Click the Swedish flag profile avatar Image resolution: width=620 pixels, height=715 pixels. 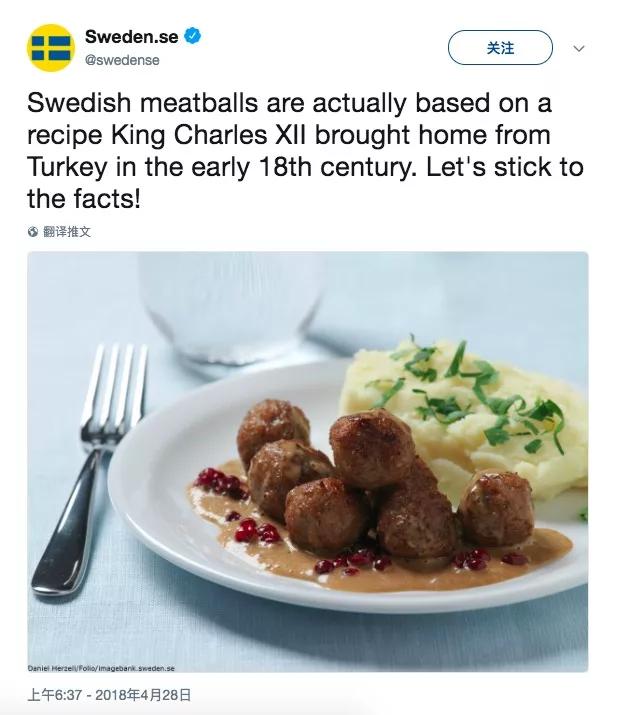(50, 48)
